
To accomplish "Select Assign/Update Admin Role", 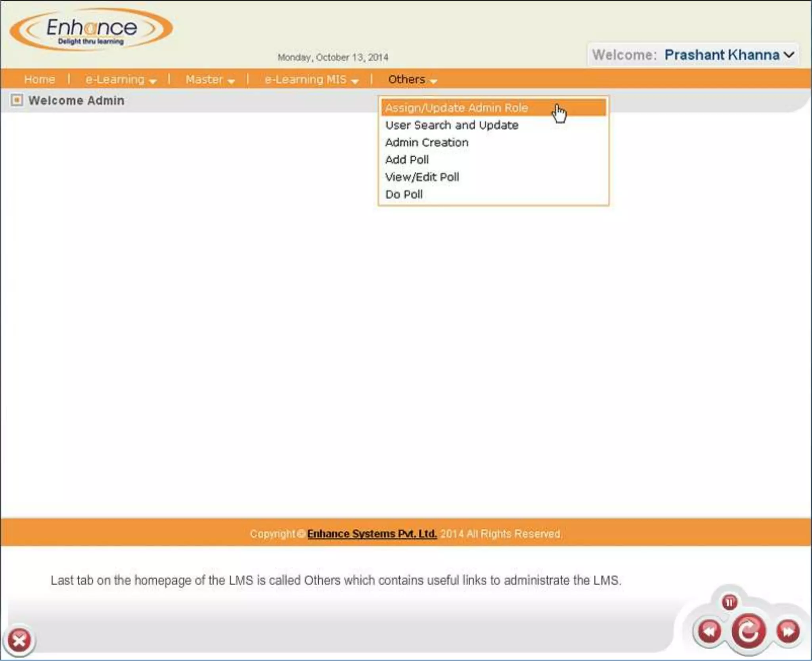I will coord(456,108).
